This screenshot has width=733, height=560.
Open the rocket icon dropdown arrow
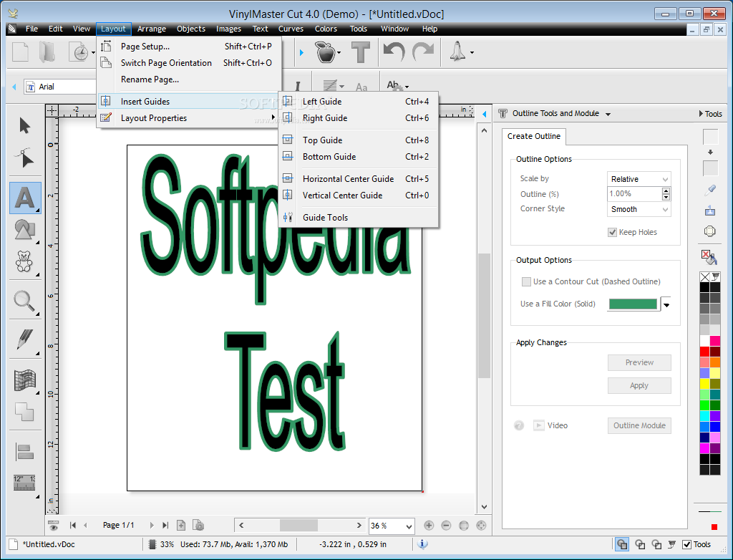point(472,52)
